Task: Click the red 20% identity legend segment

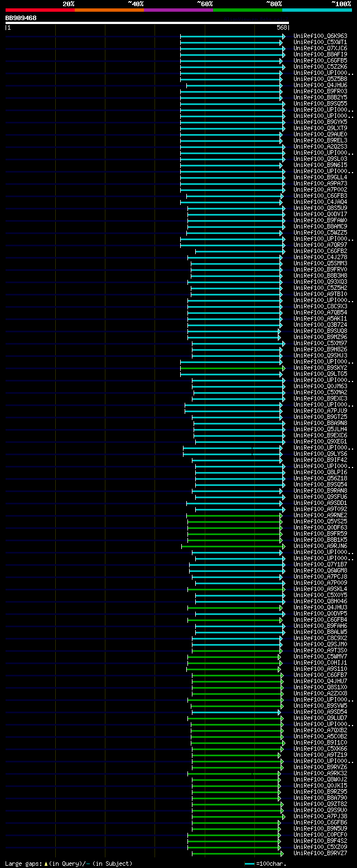Action: [x=40, y=9]
